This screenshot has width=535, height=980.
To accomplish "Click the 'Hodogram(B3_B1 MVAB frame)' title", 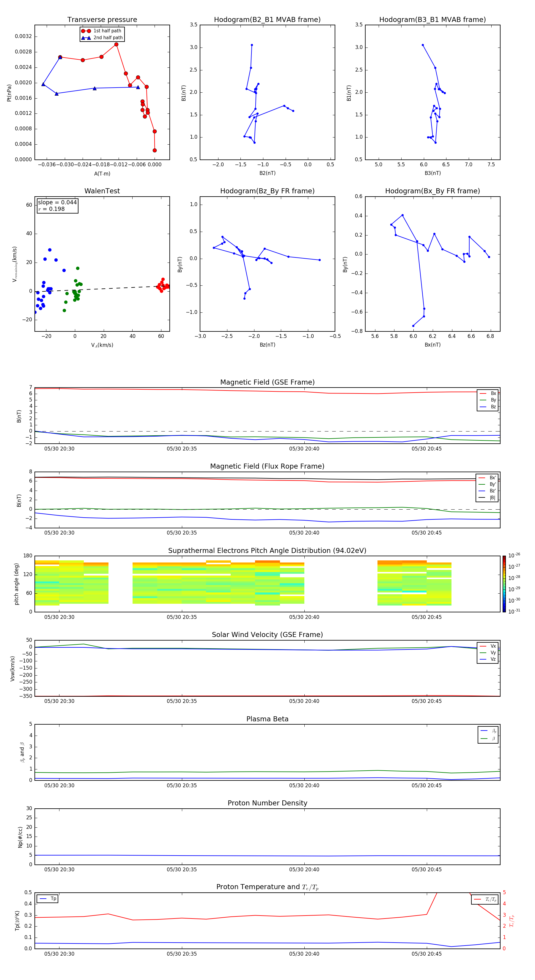I will click(432, 20).
